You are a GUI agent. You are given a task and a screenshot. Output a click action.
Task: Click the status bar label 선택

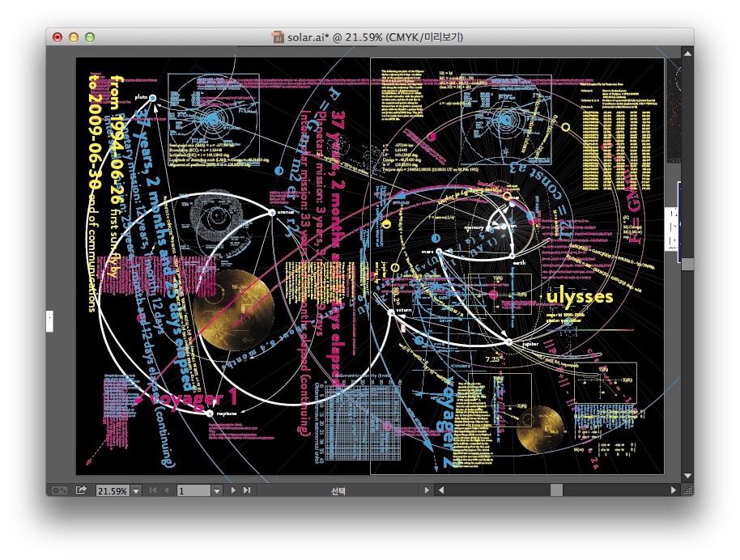338,490
